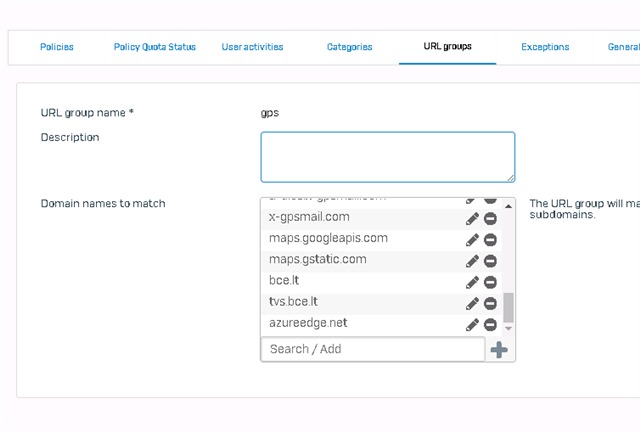Open the Policies tab
The height and width of the screenshot is (432, 640).
coord(57,47)
